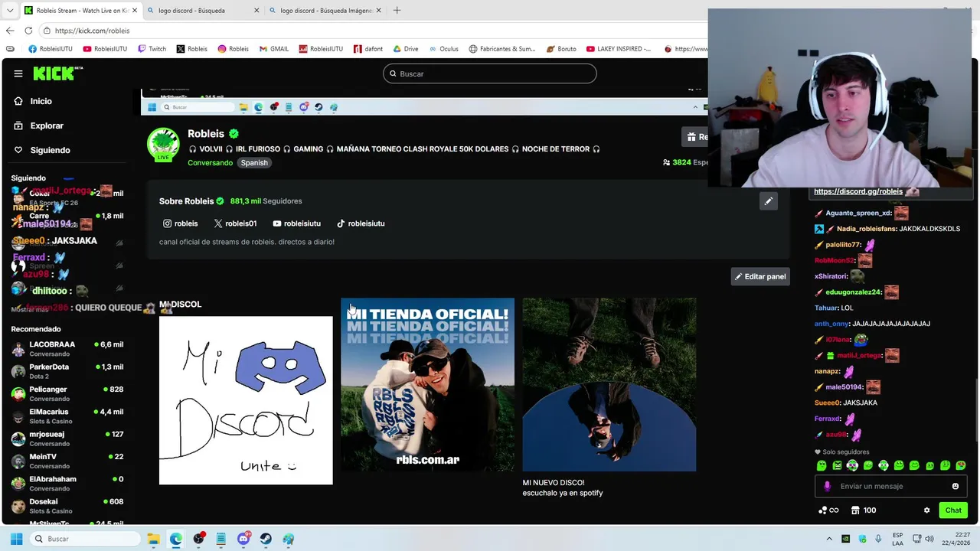Viewport: 980px width, 551px height.
Task: Open MeinTV recommended channel
Action: [67, 461]
